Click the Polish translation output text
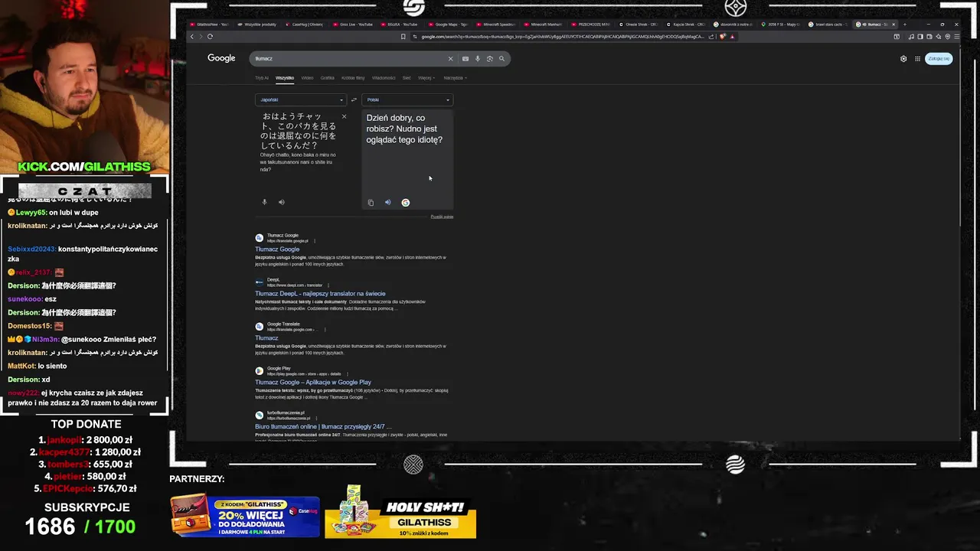The image size is (980, 551). [404, 129]
